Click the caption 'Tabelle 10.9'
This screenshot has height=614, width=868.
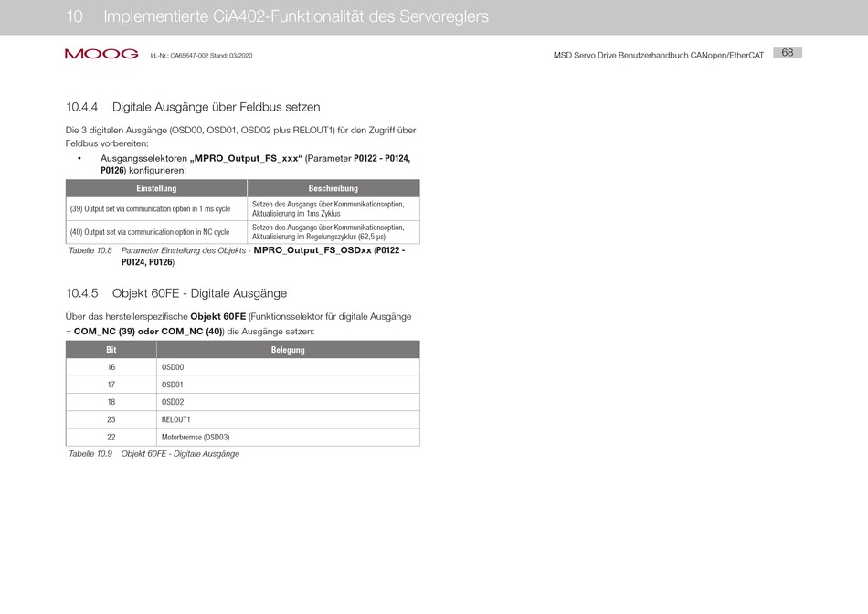[x=90, y=454]
